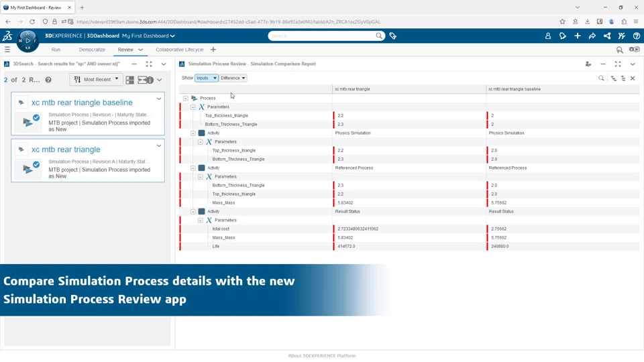Screen dimensions: 644x362
Task: Open the collaborative network icon
Action: pyautogui.click(x=607, y=36)
